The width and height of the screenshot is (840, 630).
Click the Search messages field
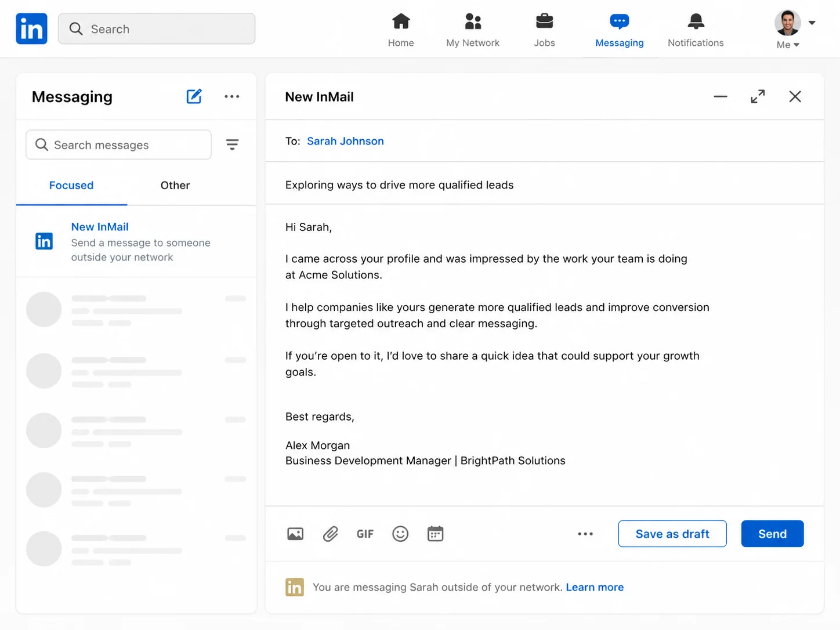click(x=118, y=144)
